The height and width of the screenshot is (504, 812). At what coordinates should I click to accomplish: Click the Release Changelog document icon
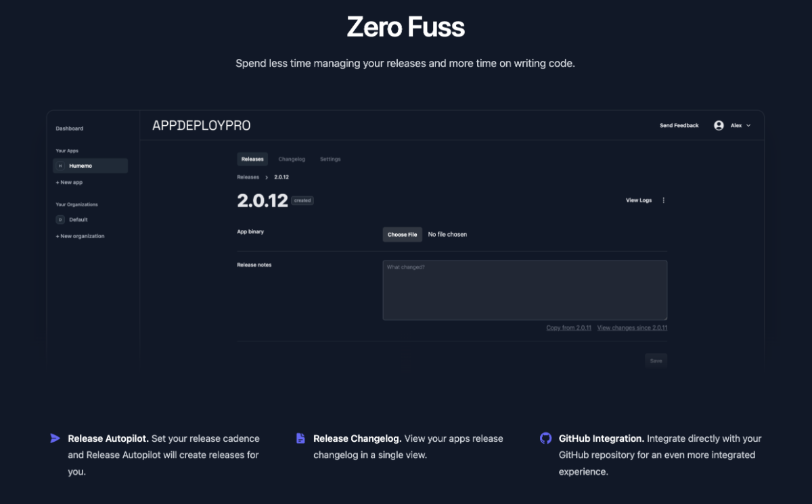(x=300, y=438)
